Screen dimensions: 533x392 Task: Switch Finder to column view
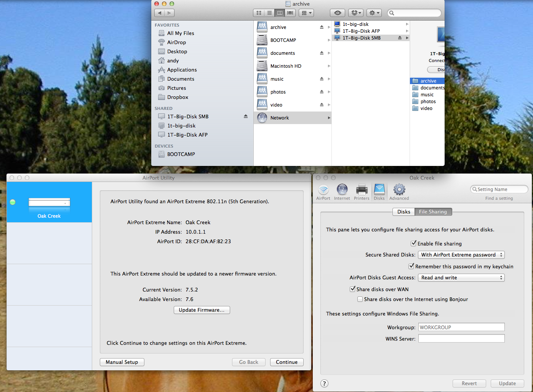pyautogui.click(x=280, y=13)
